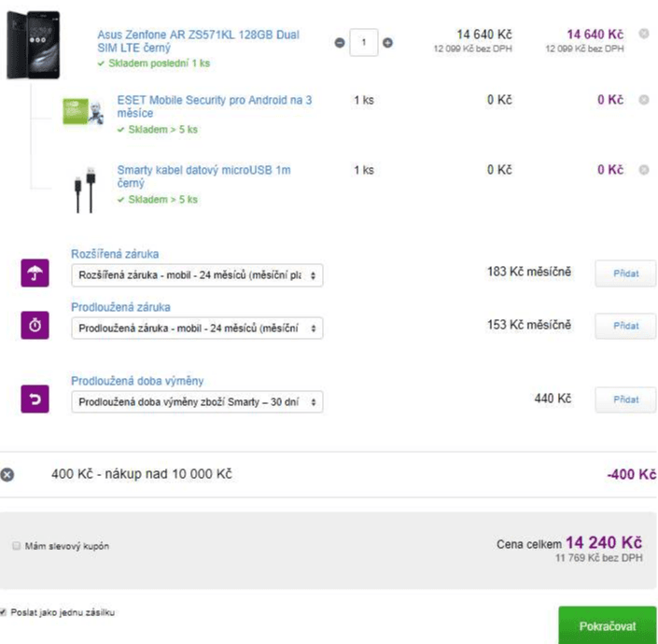Remove ESET Mobile Security item from cart
The height and width of the screenshot is (644, 658).
point(644,100)
